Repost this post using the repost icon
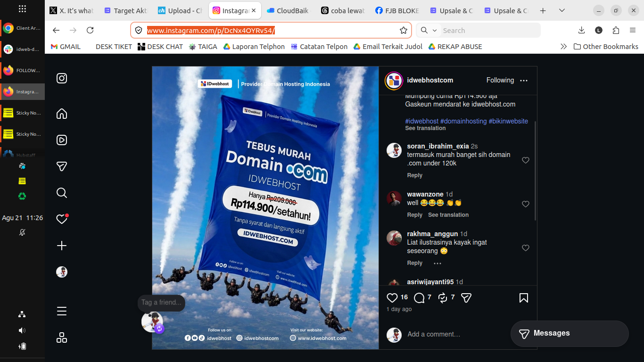This screenshot has height=362, width=644. coord(443,298)
